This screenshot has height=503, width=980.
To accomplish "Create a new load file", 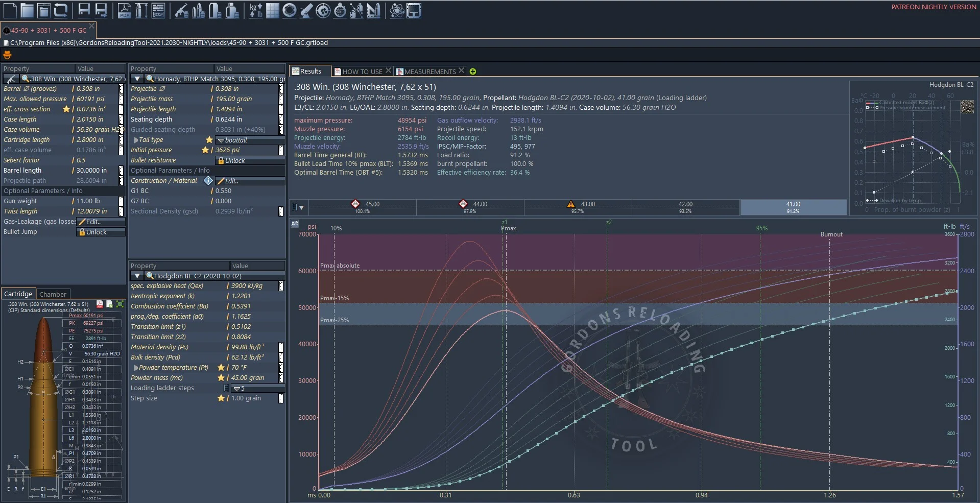I will [10, 10].
